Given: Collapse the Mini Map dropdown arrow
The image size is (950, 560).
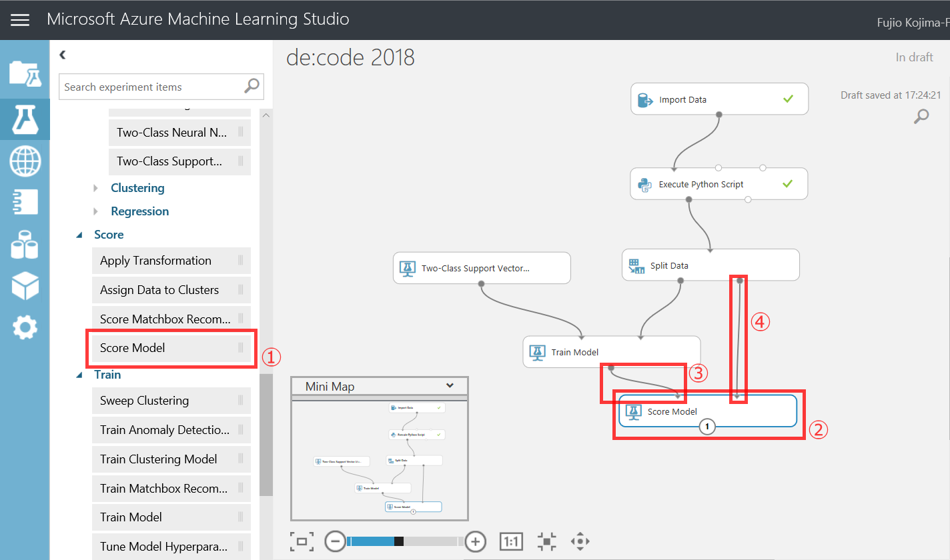Looking at the screenshot, I should tap(450, 386).
